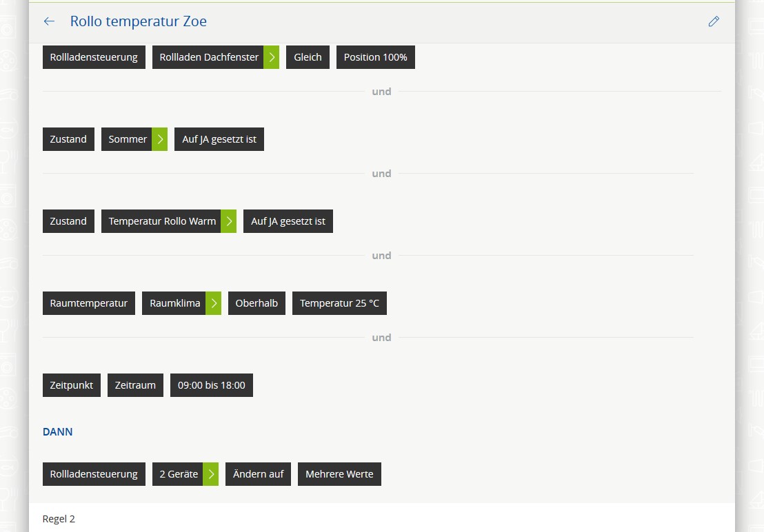This screenshot has width=764, height=532.
Task: Expand the Rollladen Dachfenster chevron
Action: point(272,57)
